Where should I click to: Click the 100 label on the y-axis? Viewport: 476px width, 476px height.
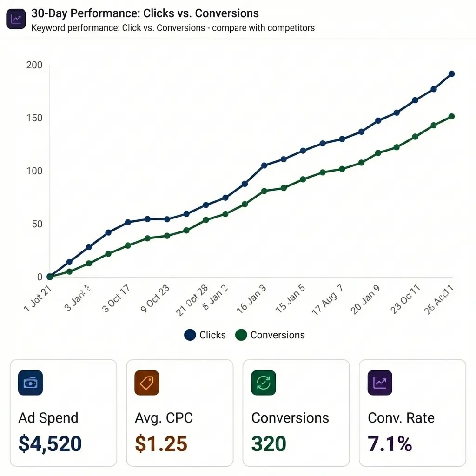[x=34, y=171]
